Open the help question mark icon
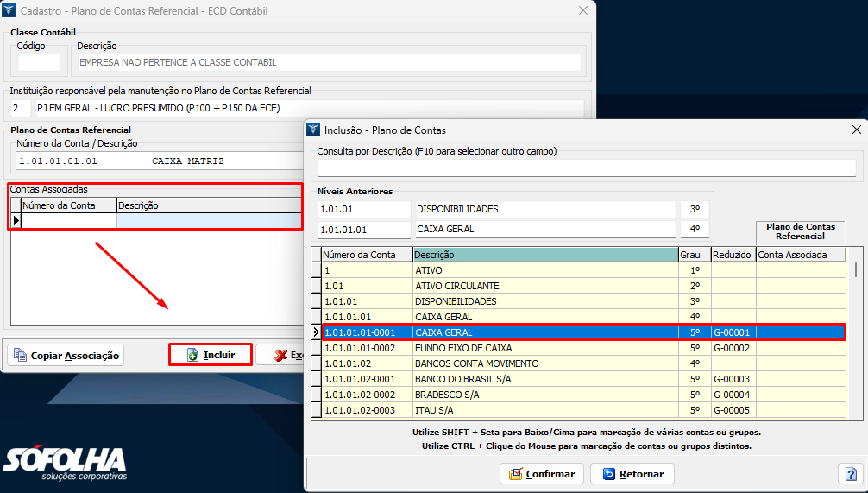Image resolution: width=868 pixels, height=493 pixels. (x=848, y=473)
